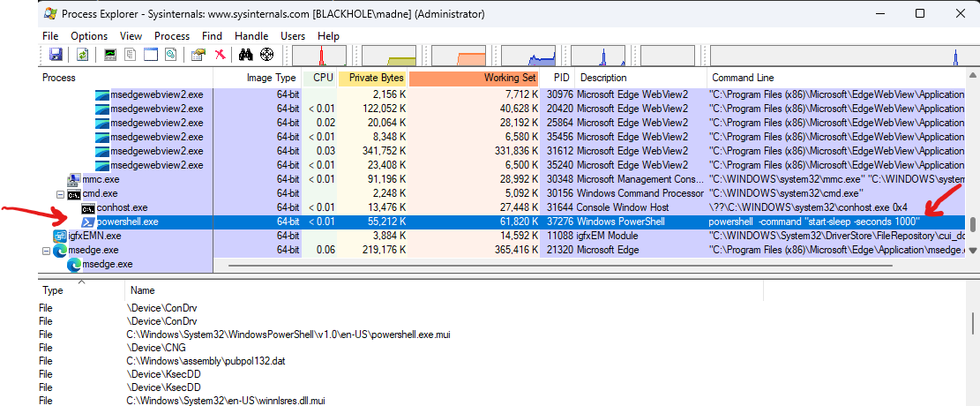Open the Users menu
The width and height of the screenshot is (980, 406).
click(293, 35)
